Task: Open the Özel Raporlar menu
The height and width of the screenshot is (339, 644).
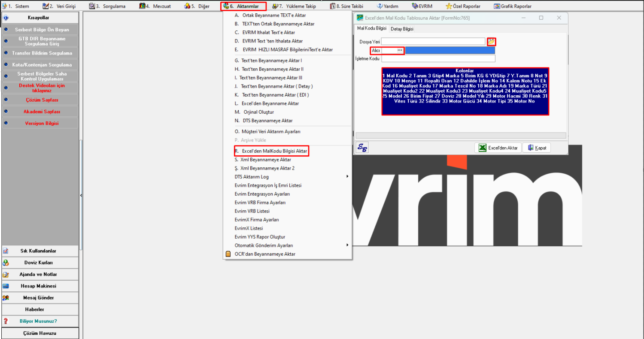Action: pyautogui.click(x=463, y=6)
